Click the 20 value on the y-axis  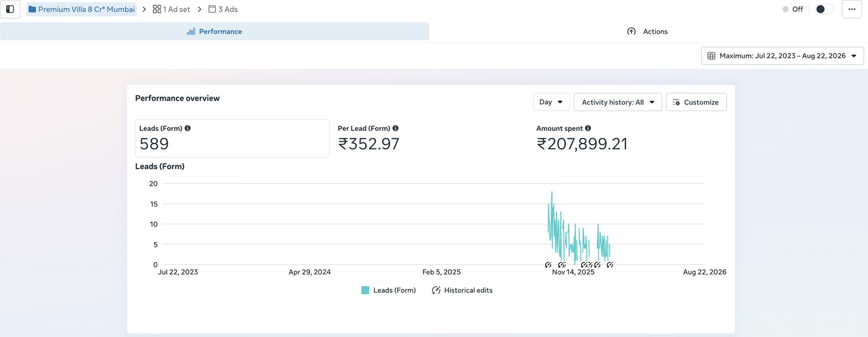[153, 184]
